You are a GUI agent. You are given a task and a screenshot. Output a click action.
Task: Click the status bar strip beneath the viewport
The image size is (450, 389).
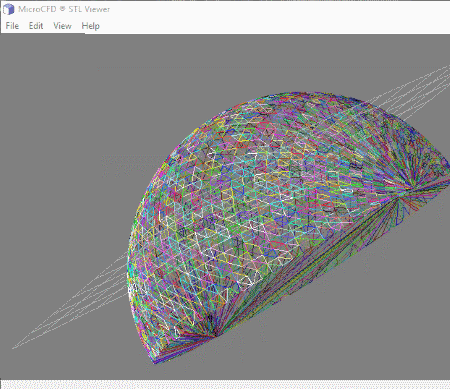click(x=225, y=384)
